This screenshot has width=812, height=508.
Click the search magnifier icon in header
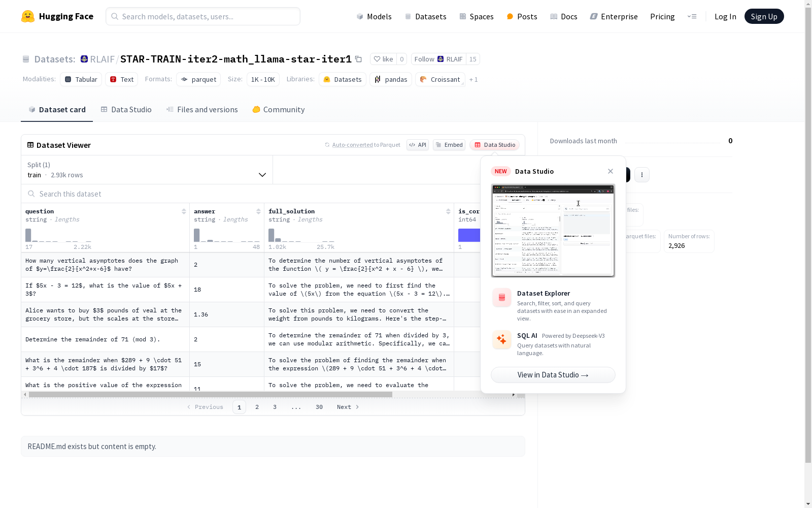115,16
